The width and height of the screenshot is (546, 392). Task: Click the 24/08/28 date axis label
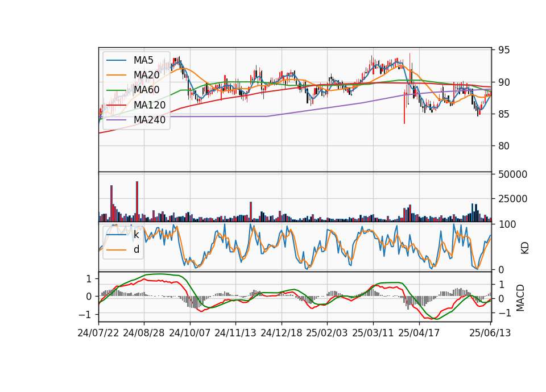(144, 333)
